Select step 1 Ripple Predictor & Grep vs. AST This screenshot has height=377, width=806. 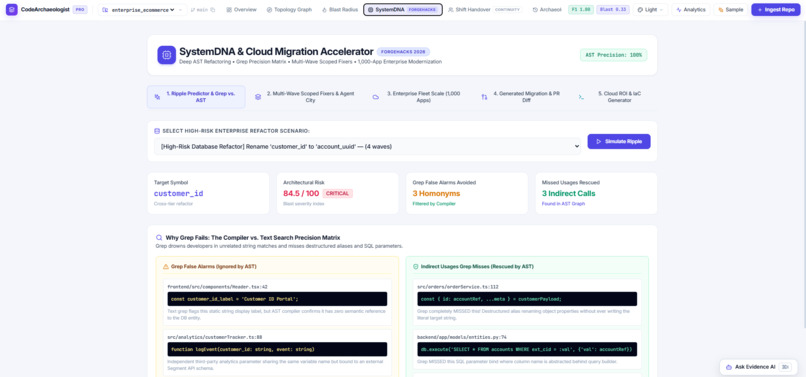(196, 97)
